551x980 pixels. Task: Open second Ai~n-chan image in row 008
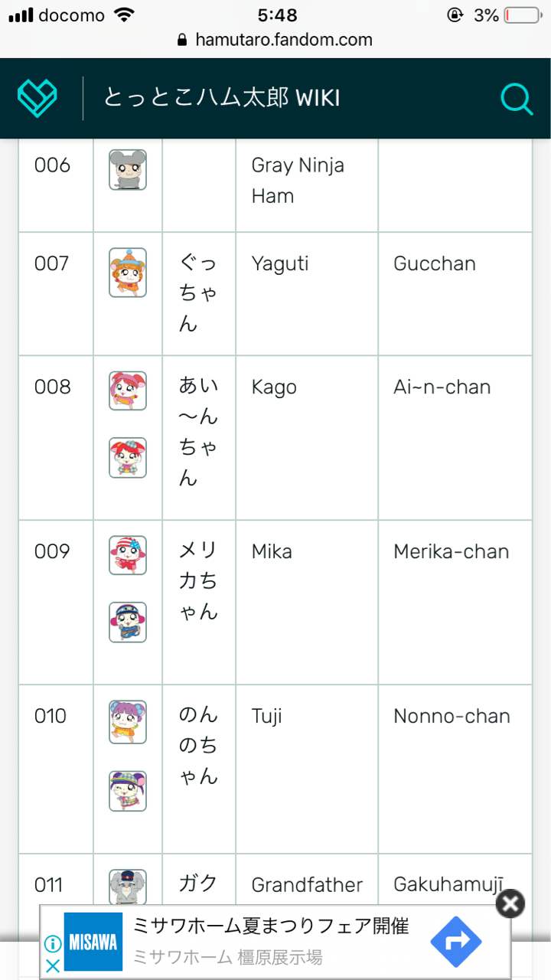pos(128,458)
